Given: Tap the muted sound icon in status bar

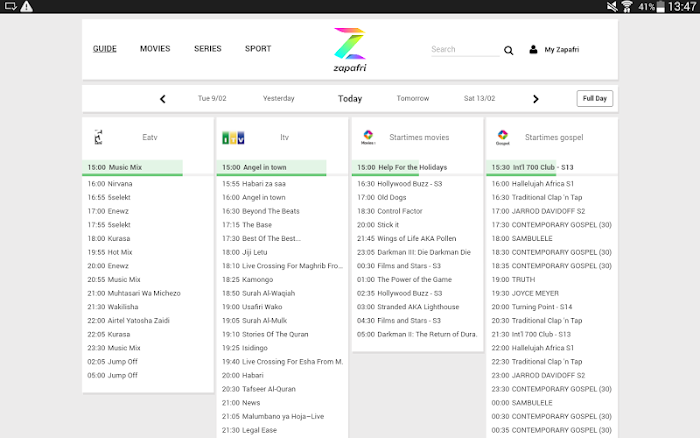Looking at the screenshot, I should point(612,6).
